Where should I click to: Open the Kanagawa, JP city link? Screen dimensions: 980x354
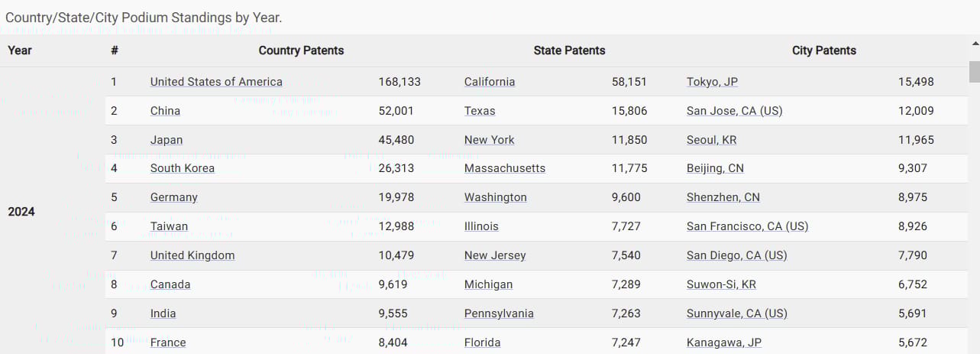pos(724,343)
